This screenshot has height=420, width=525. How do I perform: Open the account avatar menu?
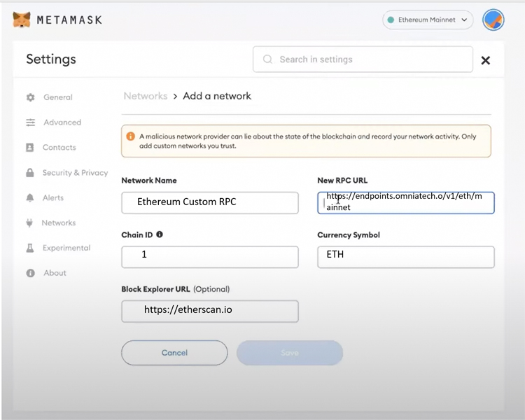(493, 20)
